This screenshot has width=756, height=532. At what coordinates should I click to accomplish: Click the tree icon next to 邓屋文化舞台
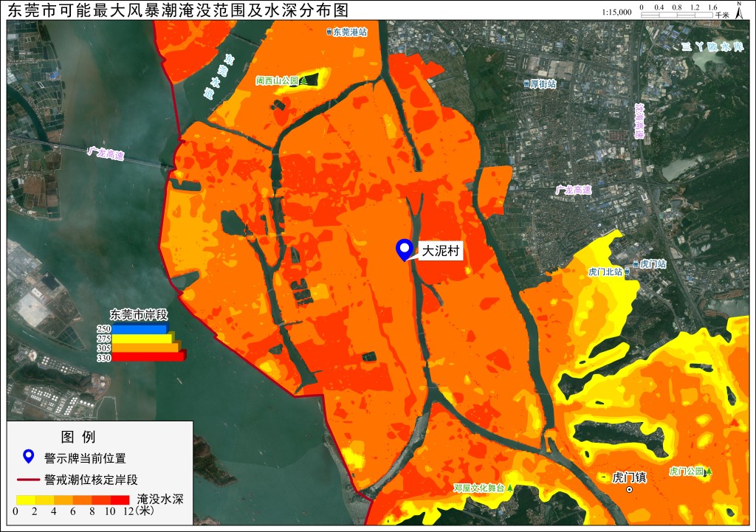(x=509, y=488)
